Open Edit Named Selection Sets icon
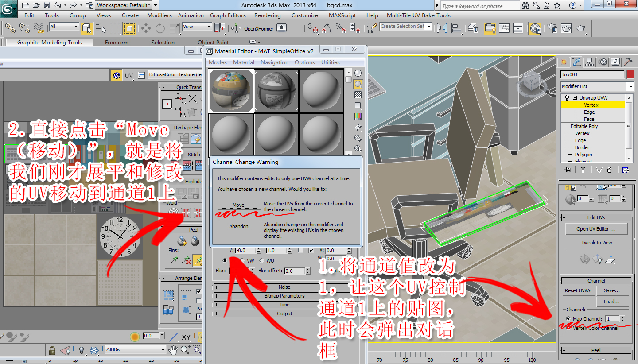 point(372,28)
